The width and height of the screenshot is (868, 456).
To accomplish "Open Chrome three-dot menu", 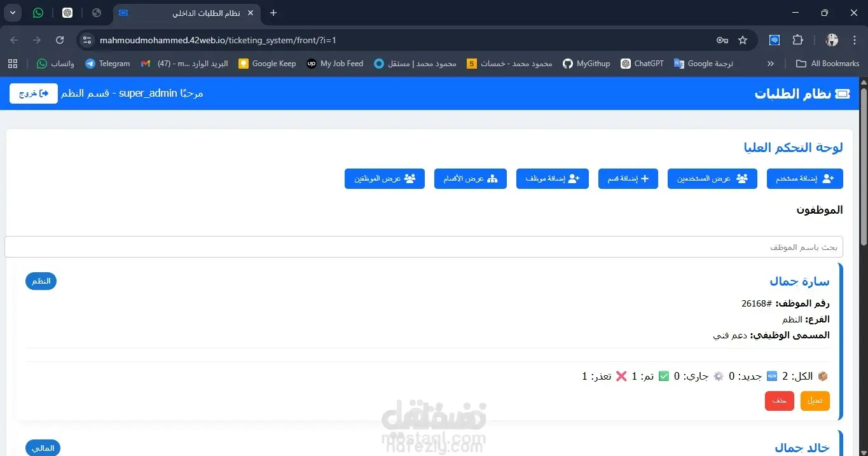I will coord(855,40).
